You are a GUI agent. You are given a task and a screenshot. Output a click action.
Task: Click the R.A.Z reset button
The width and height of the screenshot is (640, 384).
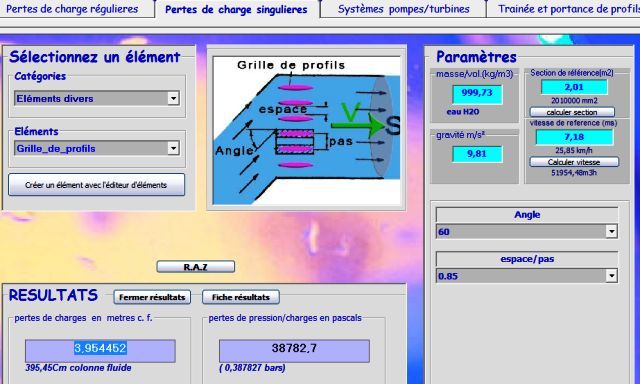pyautogui.click(x=196, y=267)
